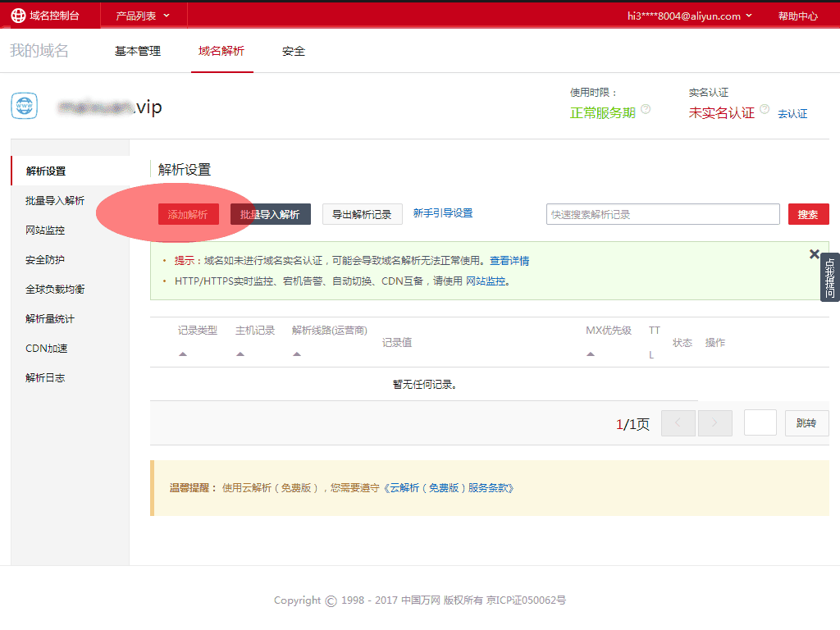Select 解析设置 in sidebar
The image size is (840, 630).
pyautogui.click(x=71, y=171)
